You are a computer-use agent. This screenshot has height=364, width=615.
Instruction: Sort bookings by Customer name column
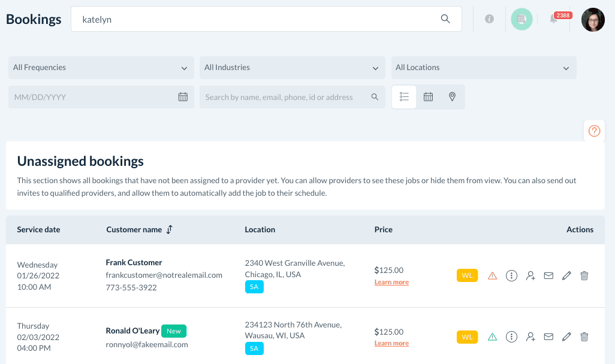pos(169,230)
